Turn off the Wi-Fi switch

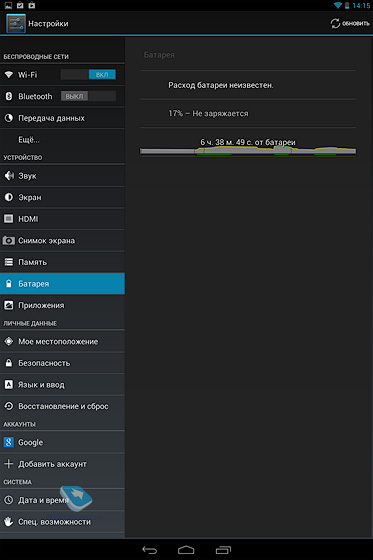[88, 75]
